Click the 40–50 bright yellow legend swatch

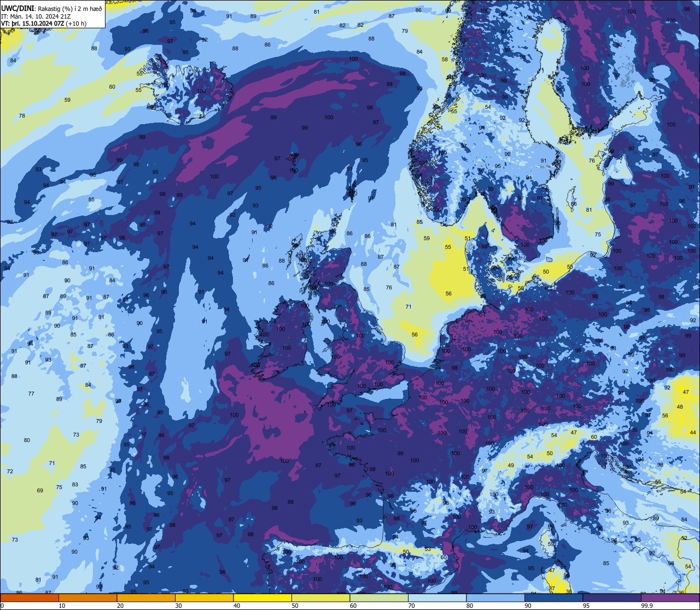(x=262, y=598)
